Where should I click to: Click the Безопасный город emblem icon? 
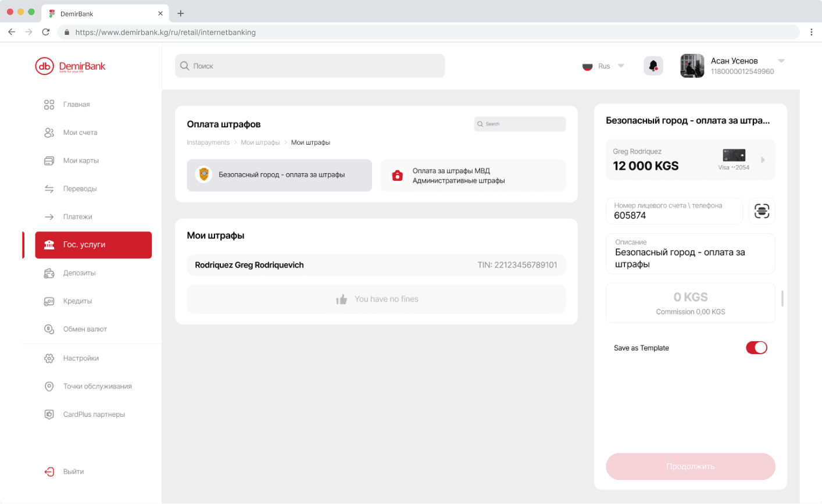203,174
